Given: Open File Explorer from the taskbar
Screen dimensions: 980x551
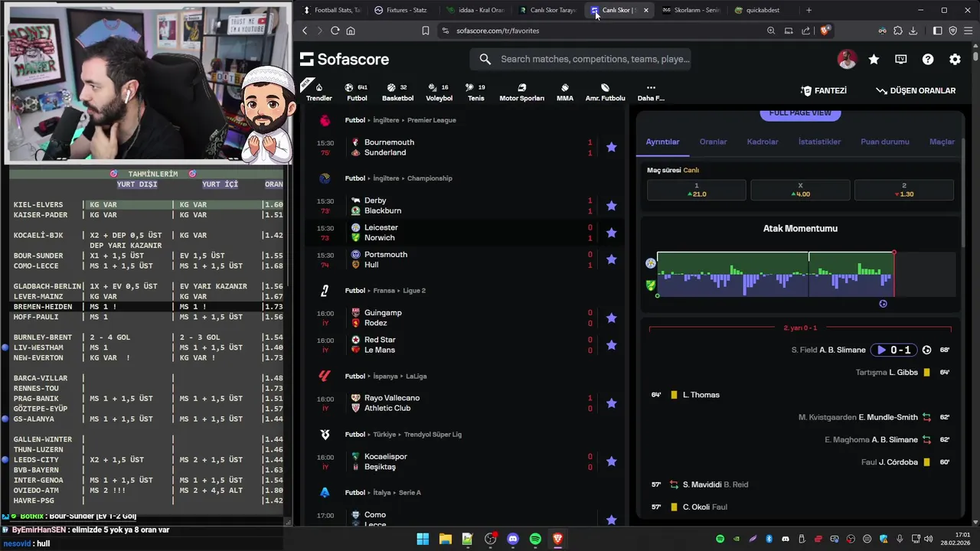Looking at the screenshot, I should [445, 539].
